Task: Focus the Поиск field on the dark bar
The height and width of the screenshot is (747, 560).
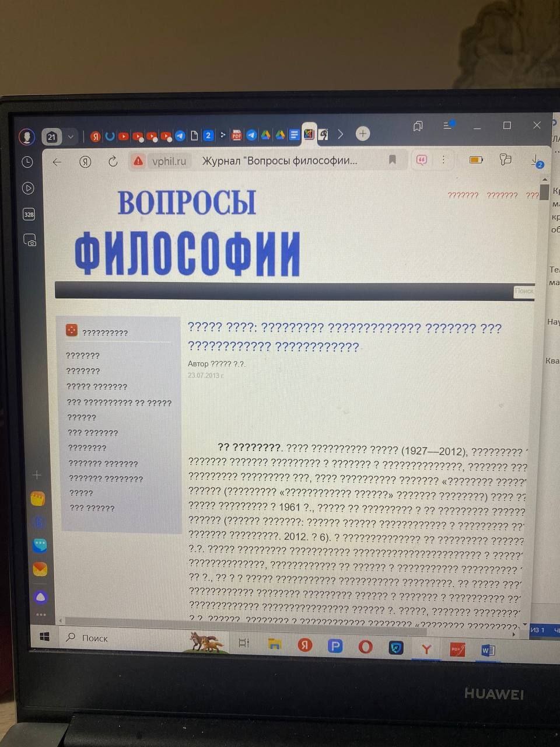Action: coord(523,291)
